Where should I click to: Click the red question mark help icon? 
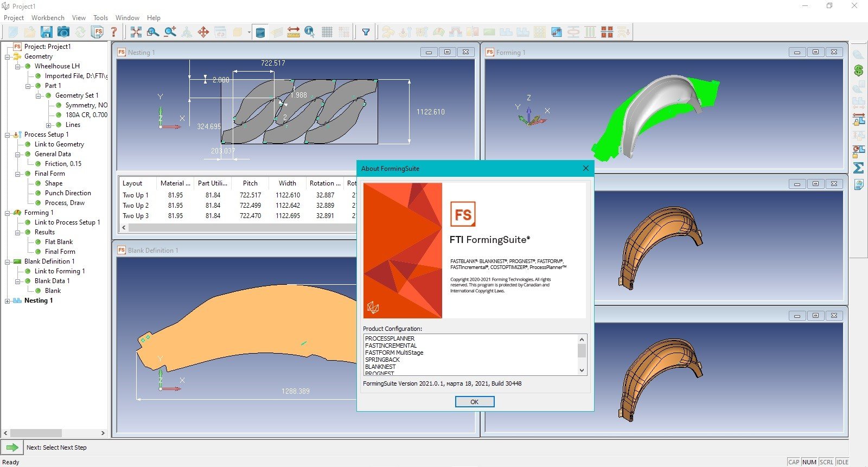(x=114, y=32)
